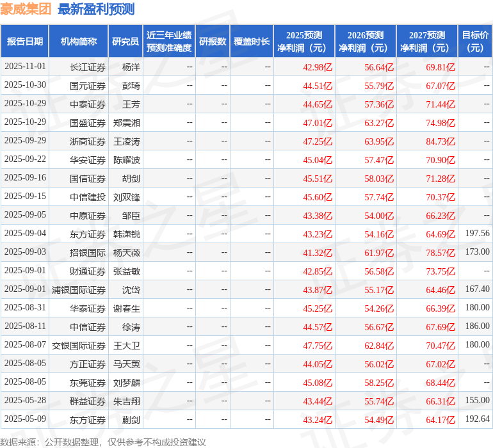This screenshot has height=448, width=493.
Task: Click the 机构简称 column header
Action: [79, 42]
